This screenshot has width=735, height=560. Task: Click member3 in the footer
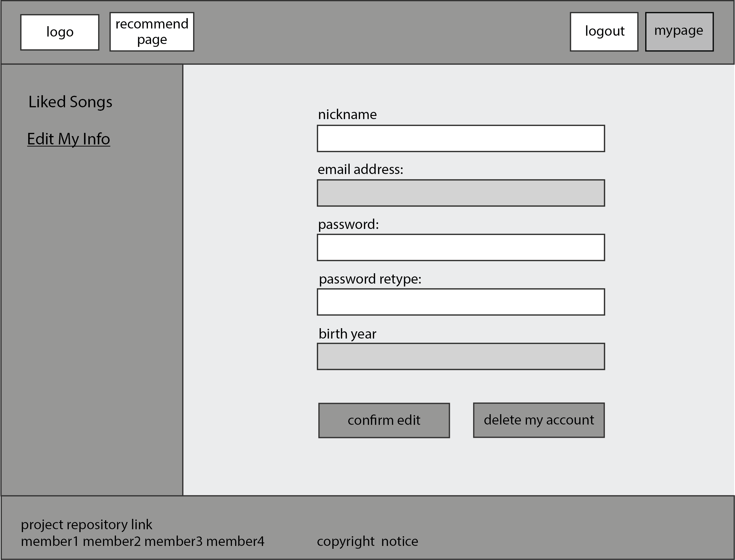click(174, 541)
